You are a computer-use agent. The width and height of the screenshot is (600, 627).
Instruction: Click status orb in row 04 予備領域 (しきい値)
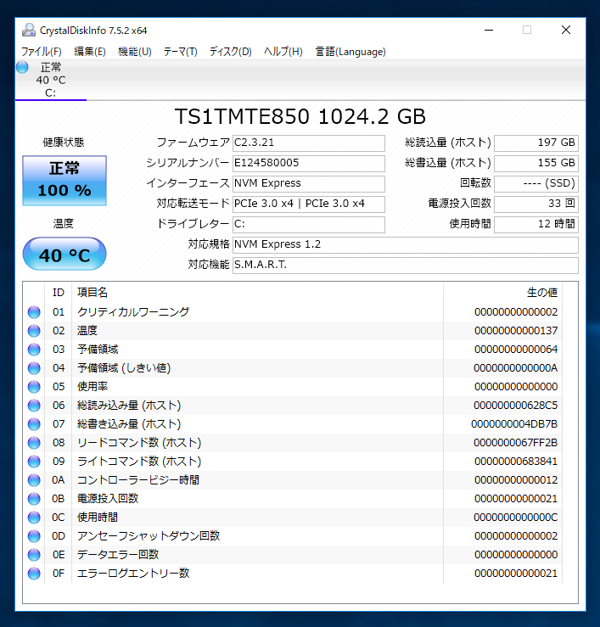point(34,368)
